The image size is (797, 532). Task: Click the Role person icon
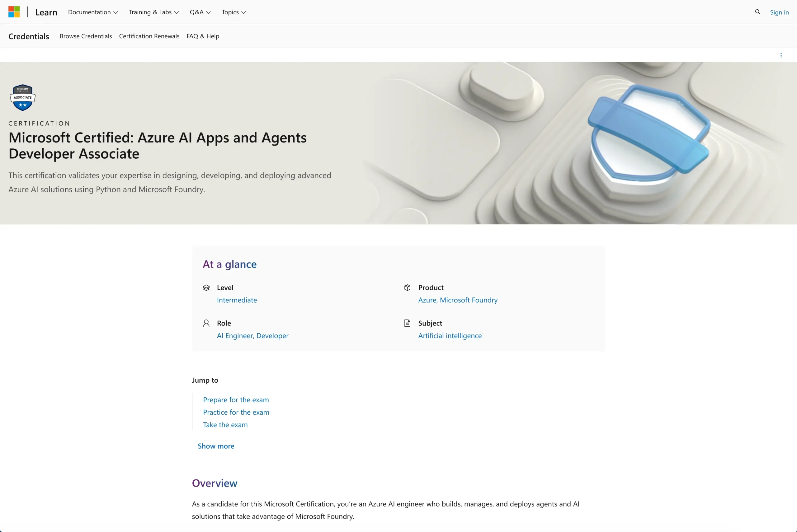click(206, 323)
